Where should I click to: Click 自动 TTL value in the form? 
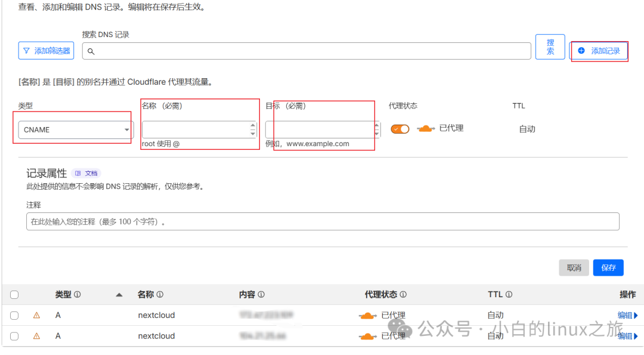[527, 129]
